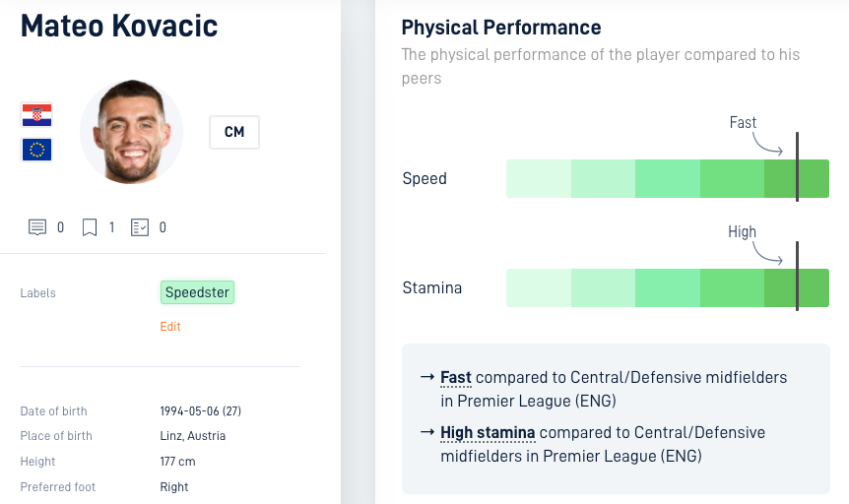Viewport: 849px width, 504px height.
Task: Click the lightest Speed bar segment
Action: pos(539,178)
